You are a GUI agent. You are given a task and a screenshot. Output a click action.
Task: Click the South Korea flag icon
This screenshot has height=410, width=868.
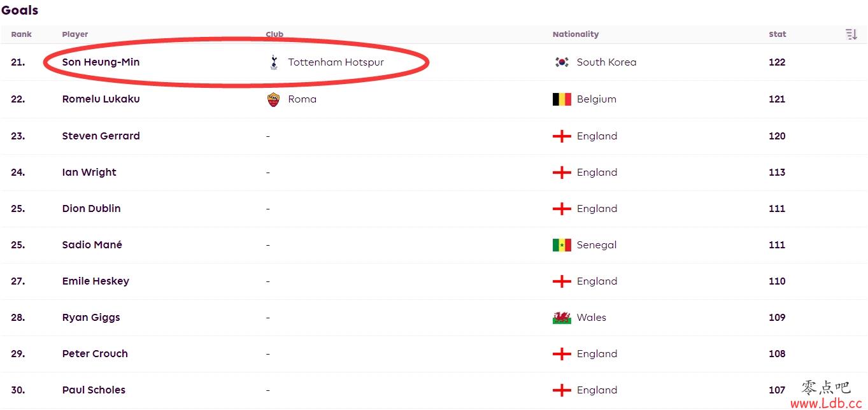pos(562,62)
